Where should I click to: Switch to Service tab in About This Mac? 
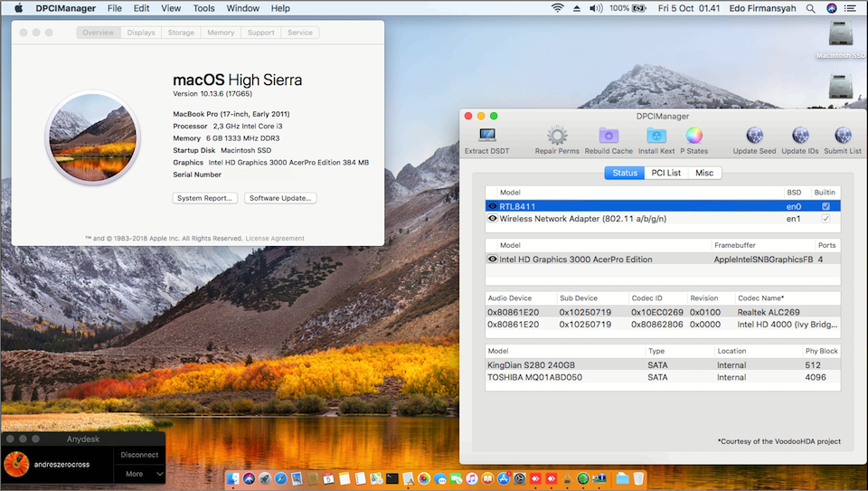pos(300,33)
